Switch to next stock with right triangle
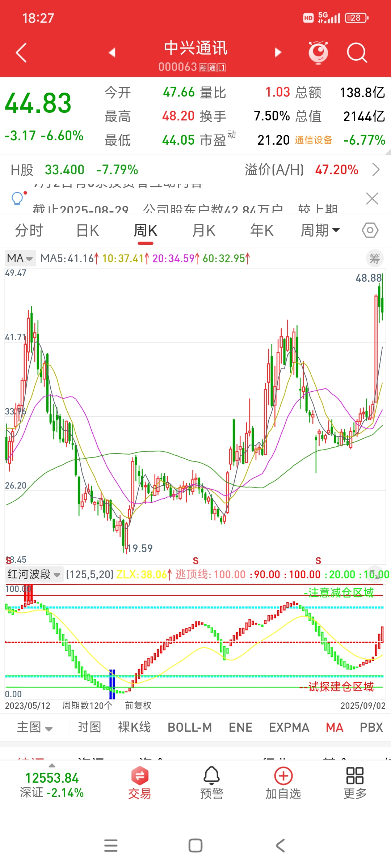This screenshot has width=391, height=868. coord(278,52)
